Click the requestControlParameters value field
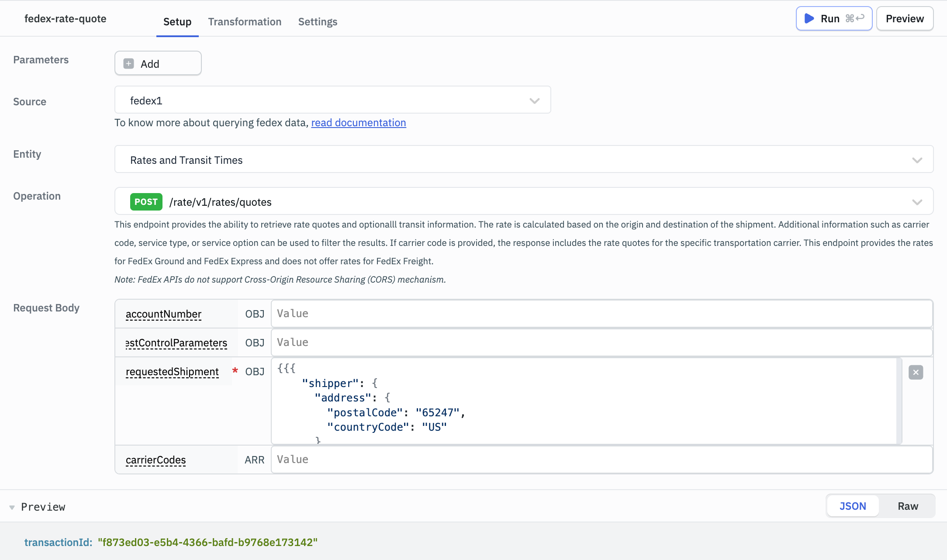The width and height of the screenshot is (947, 560). point(601,342)
